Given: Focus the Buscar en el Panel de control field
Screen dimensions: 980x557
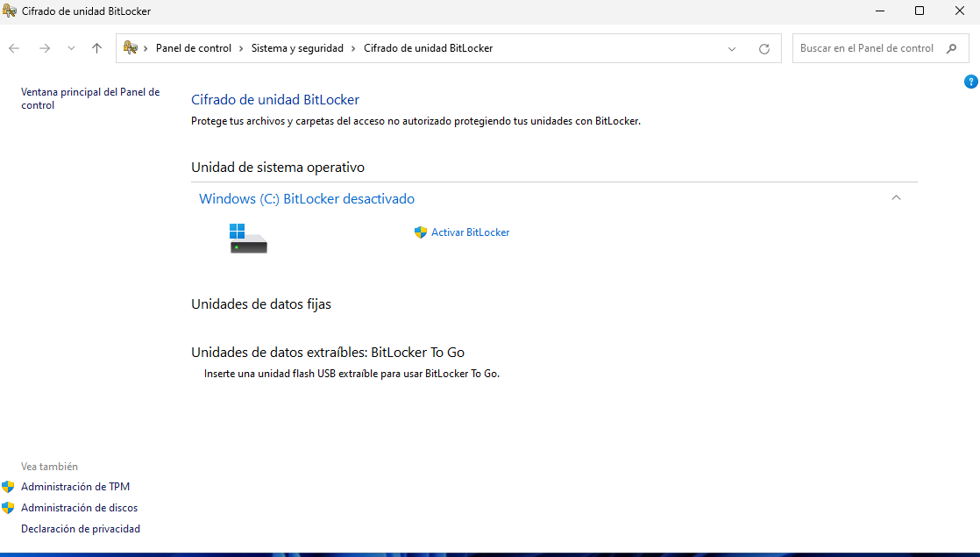Looking at the screenshot, I should (x=866, y=49).
